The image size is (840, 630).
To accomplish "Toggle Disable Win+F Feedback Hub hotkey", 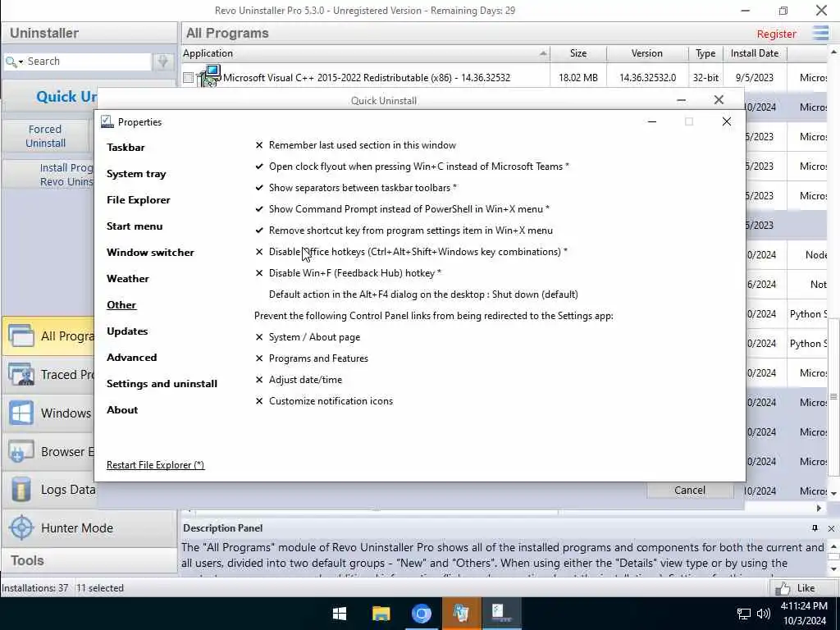I will pos(348,273).
